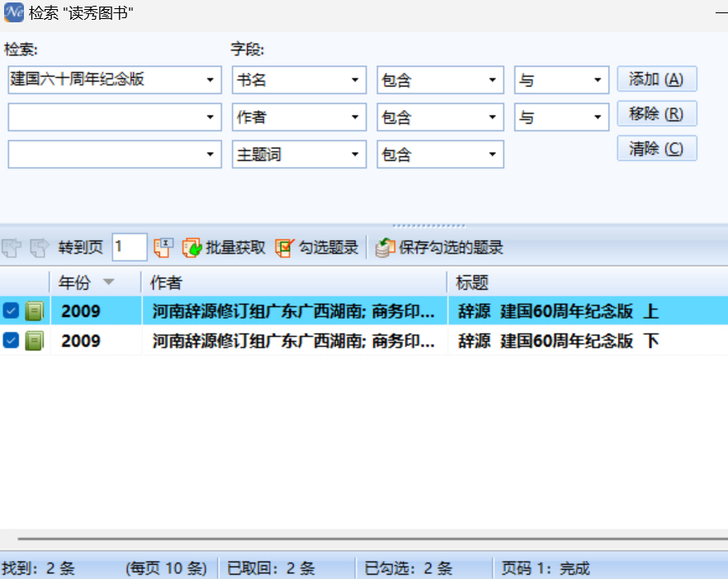The width and height of the screenshot is (728, 579).
Task: Click the green book icon in second row
Action: point(34,340)
